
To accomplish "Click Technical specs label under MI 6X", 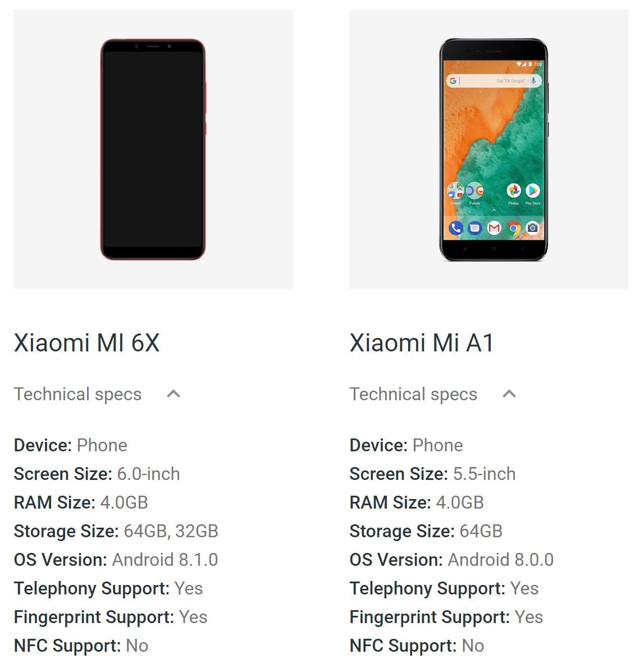I will coord(77,394).
